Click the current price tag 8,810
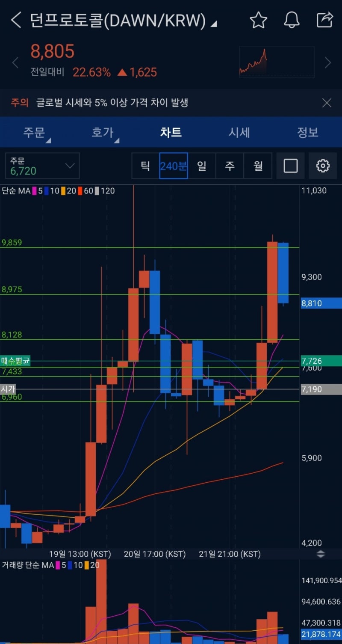Viewport: 342px width, 644px height. pyautogui.click(x=321, y=303)
